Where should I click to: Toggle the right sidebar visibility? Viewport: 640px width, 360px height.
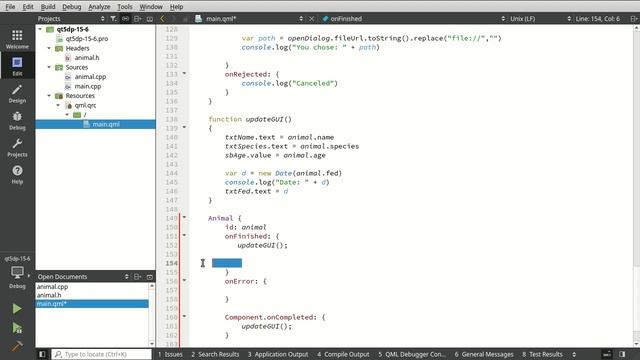coord(622,354)
